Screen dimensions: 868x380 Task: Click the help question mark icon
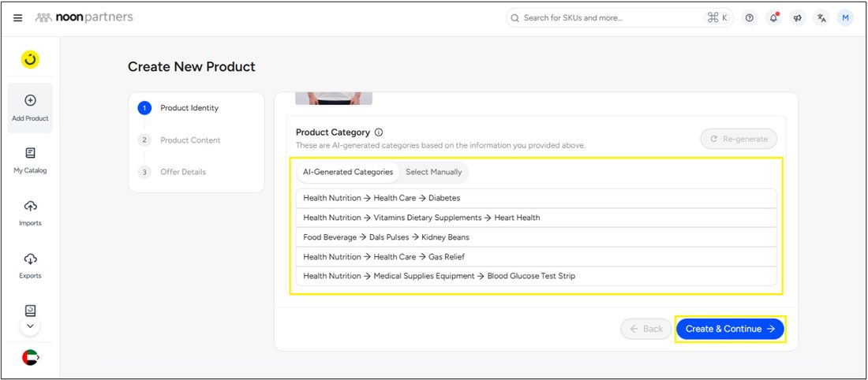(x=749, y=17)
